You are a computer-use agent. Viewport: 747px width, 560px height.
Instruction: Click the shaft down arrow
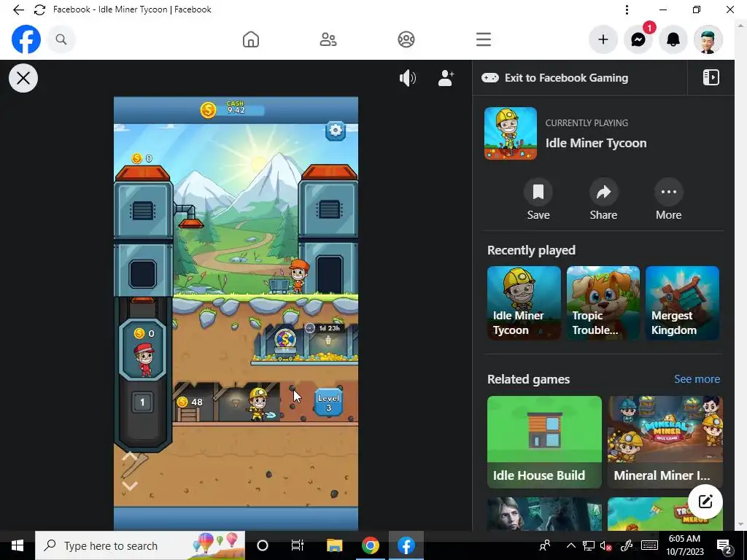[x=130, y=485]
